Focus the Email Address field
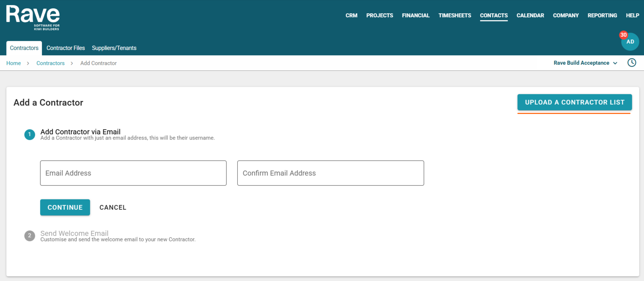The image size is (644, 281). click(x=133, y=173)
